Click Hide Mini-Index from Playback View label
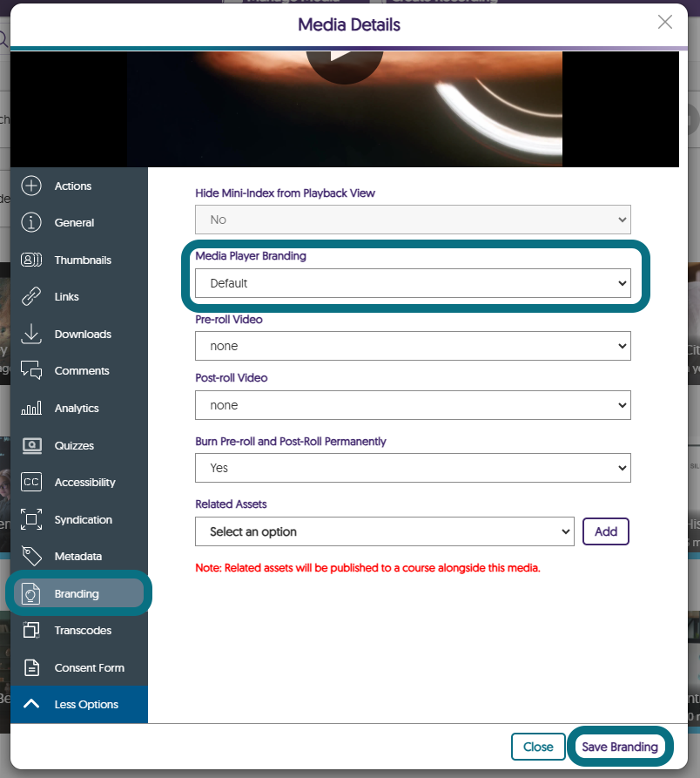Image resolution: width=700 pixels, height=778 pixels. 285,193
